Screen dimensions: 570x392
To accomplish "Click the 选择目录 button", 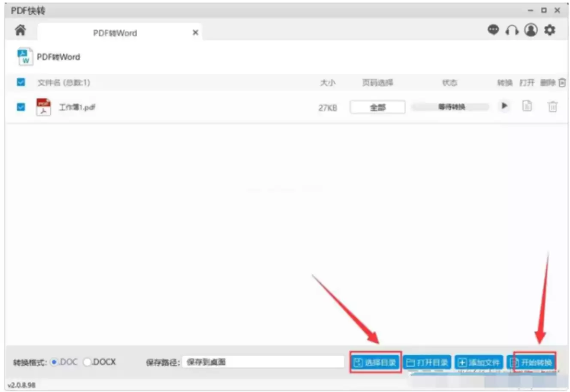I will [375, 362].
